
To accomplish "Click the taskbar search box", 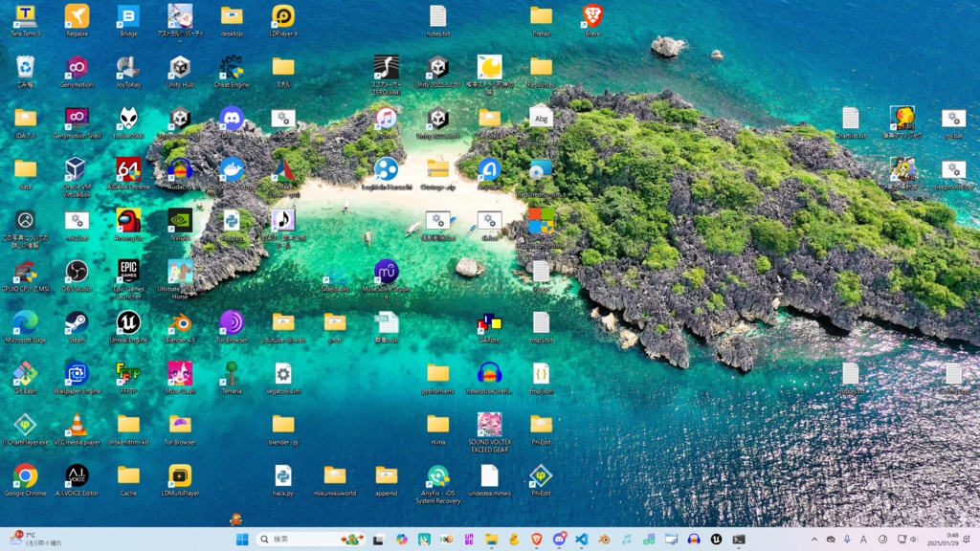I will (x=311, y=540).
